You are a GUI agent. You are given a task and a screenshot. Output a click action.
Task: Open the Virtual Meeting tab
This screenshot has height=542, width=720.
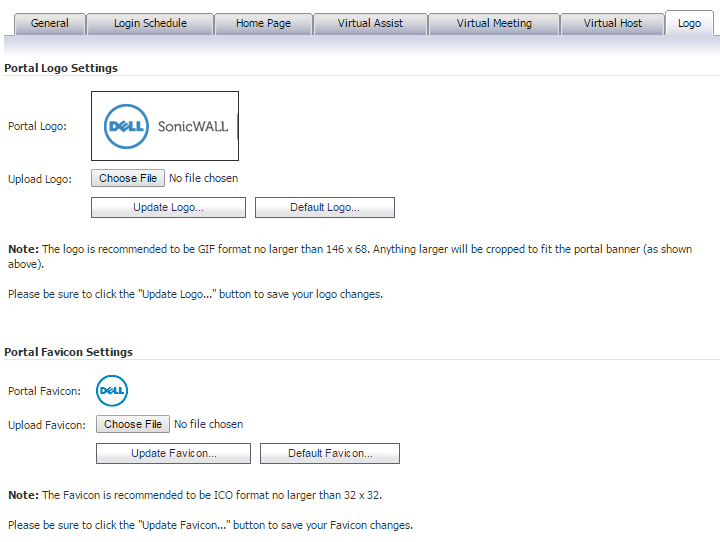(x=494, y=23)
